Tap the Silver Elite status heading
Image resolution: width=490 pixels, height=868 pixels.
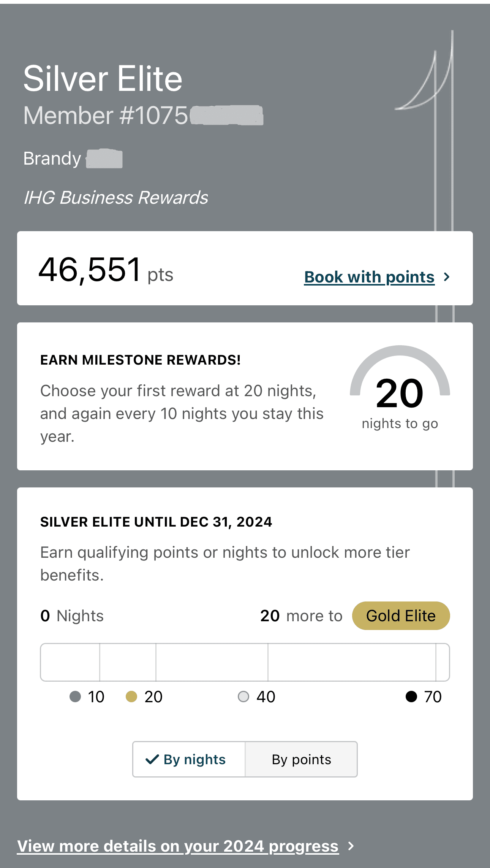(103, 79)
